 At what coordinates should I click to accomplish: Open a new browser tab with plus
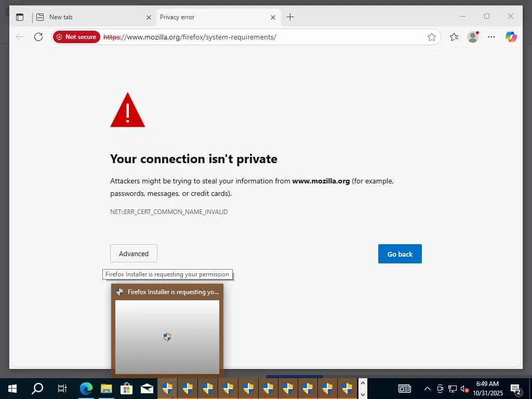tap(290, 17)
